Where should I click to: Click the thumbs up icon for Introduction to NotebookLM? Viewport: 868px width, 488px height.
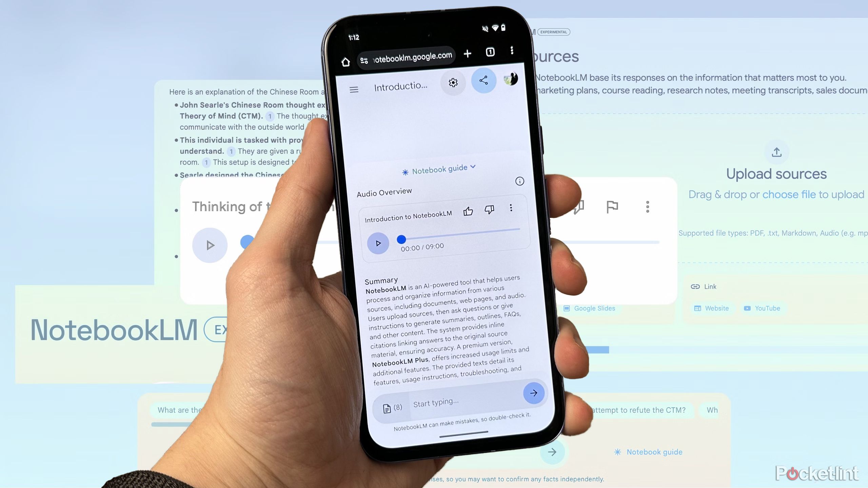tap(468, 210)
